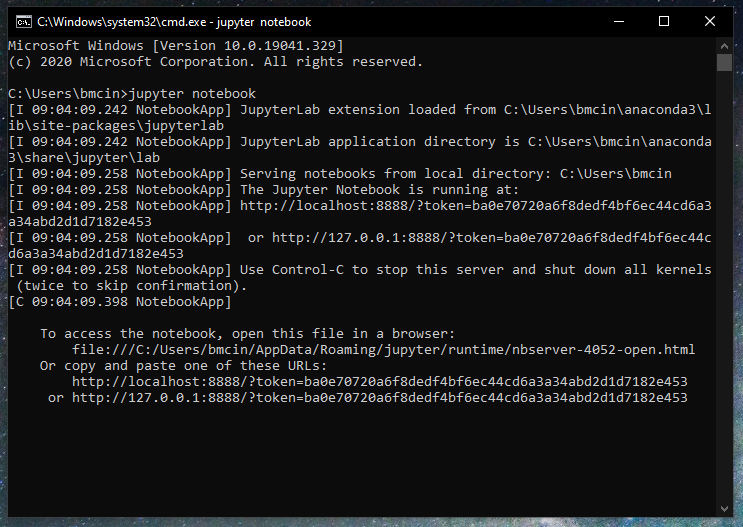The width and height of the screenshot is (743, 527).
Task: Click the vertical scrollbar thumb
Action: (724, 63)
